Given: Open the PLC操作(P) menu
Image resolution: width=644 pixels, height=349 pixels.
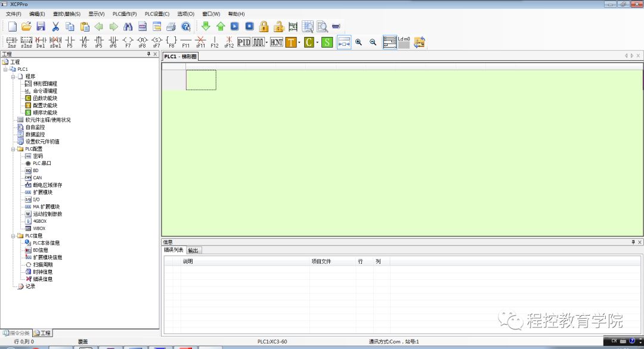Looking at the screenshot, I should click(125, 14).
